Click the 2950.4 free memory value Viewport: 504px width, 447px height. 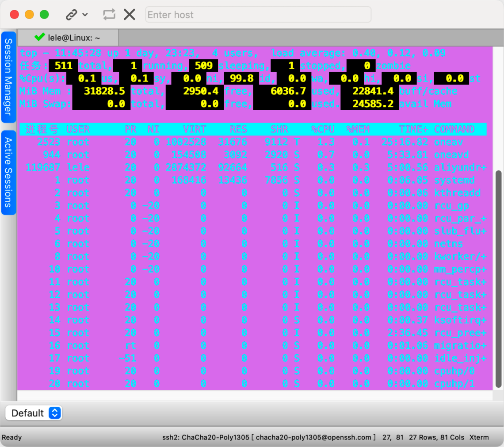[x=201, y=91]
